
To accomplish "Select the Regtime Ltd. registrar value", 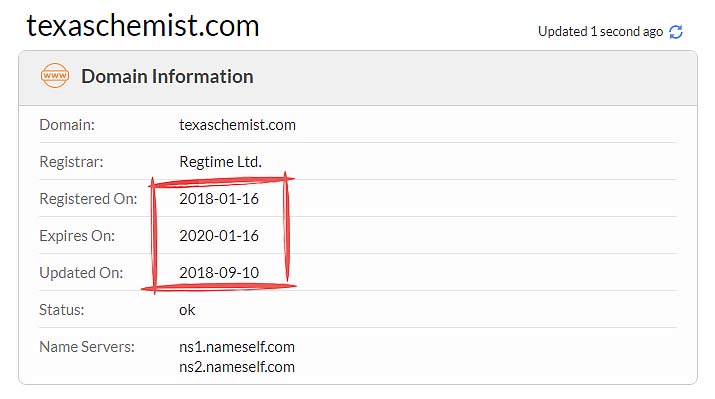I will (221, 161).
